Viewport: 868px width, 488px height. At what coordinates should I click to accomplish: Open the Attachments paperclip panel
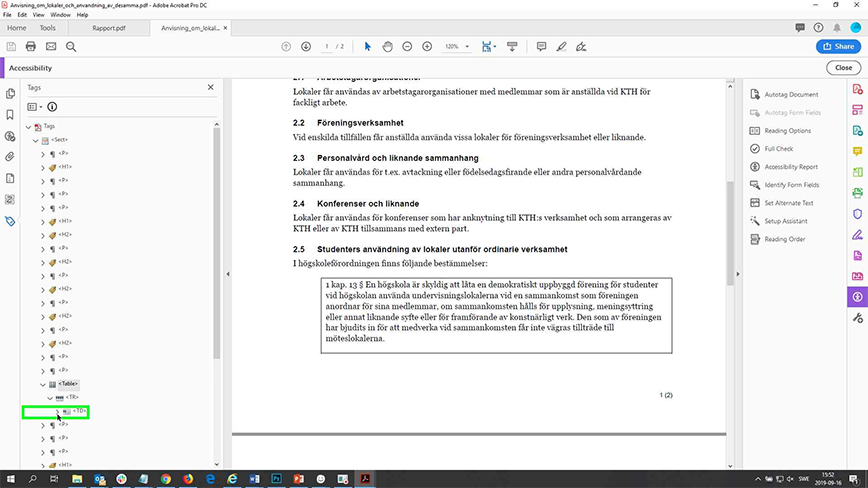[x=10, y=157]
